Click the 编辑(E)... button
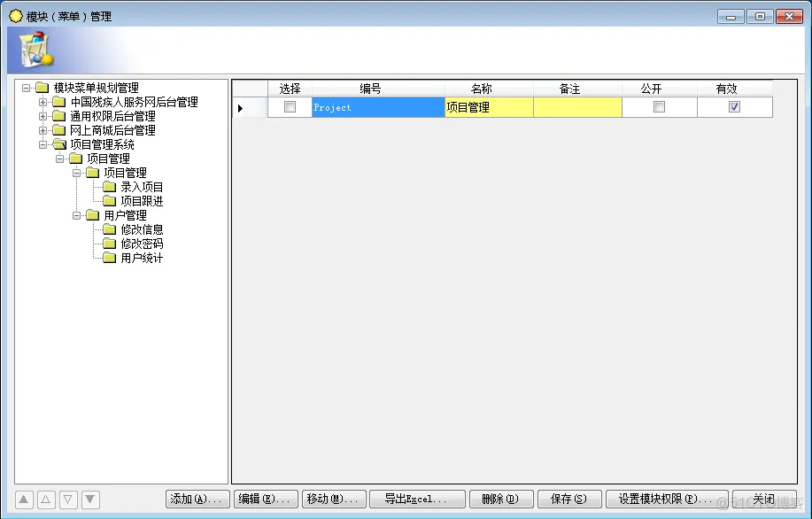Viewport: 812px width, 519px height. tap(266, 500)
